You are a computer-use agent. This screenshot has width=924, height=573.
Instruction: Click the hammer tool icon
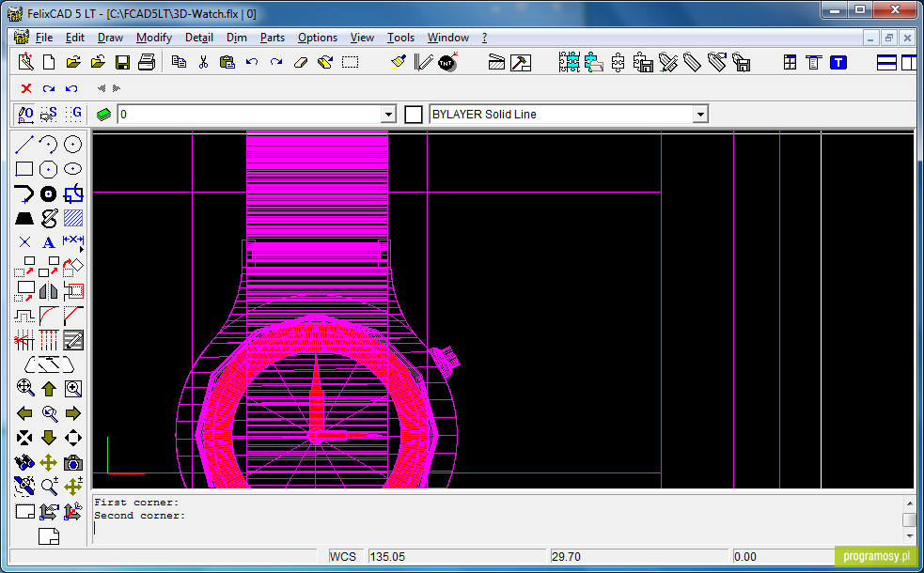[x=521, y=62]
